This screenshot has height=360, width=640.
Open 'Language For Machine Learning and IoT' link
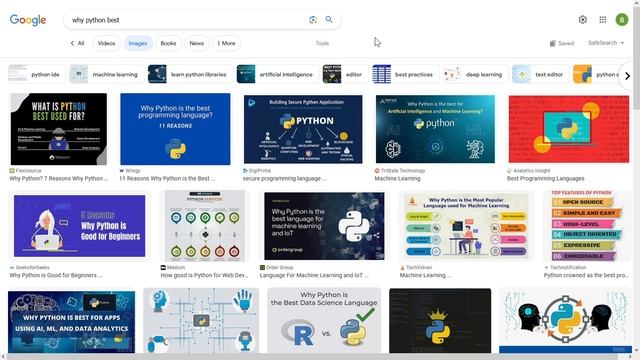314,275
